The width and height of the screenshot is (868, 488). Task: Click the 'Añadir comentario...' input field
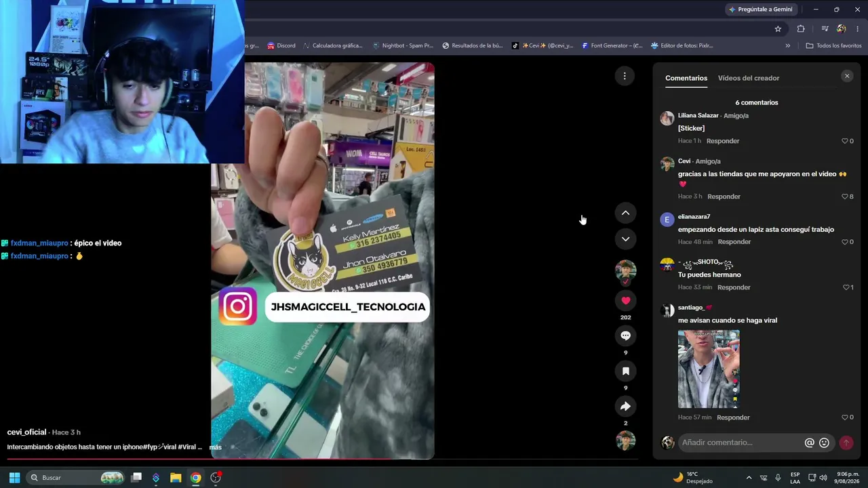click(741, 443)
